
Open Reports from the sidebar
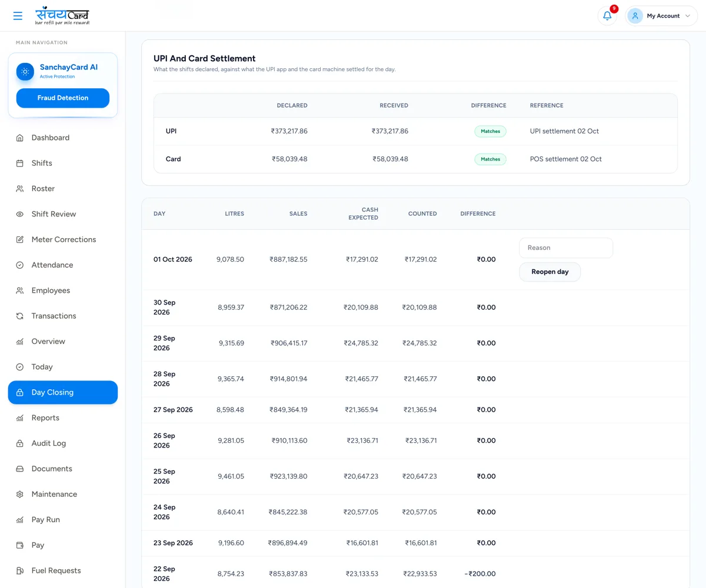tap(63, 418)
